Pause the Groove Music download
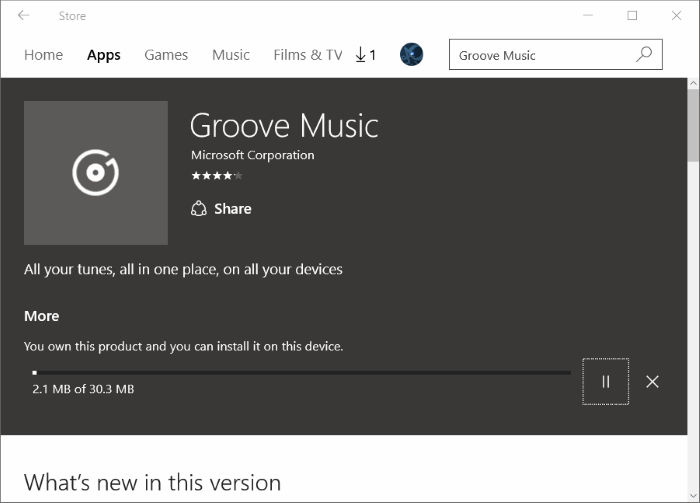The image size is (700, 503). tap(606, 382)
